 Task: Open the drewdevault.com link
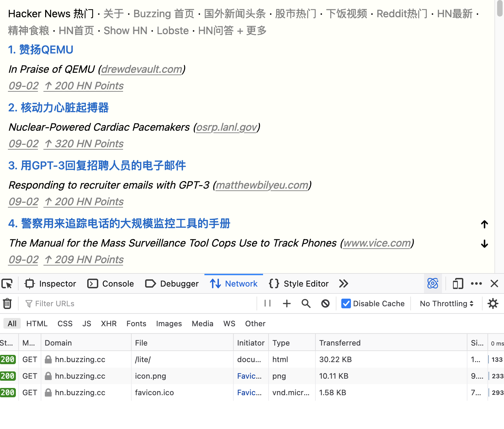141,69
